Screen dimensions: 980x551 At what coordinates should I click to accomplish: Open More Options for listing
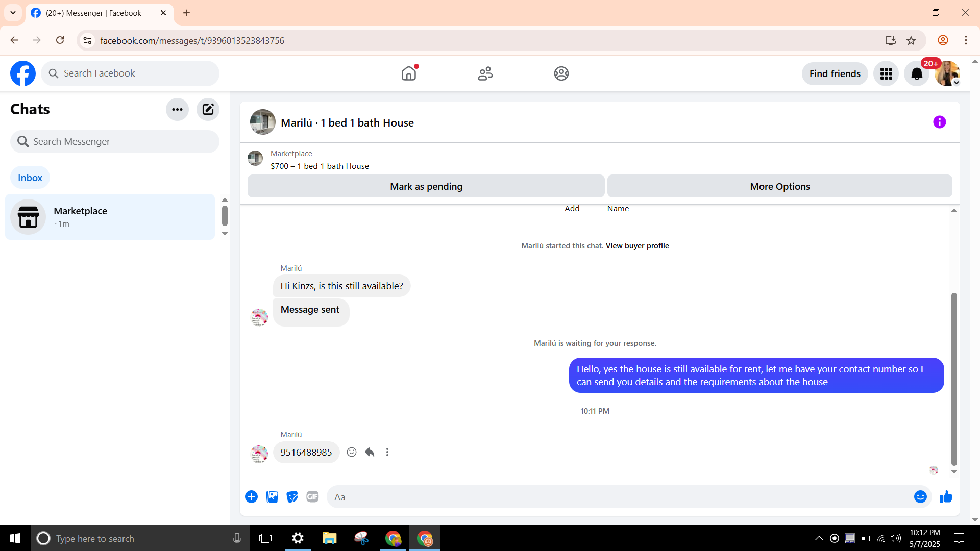coord(779,186)
